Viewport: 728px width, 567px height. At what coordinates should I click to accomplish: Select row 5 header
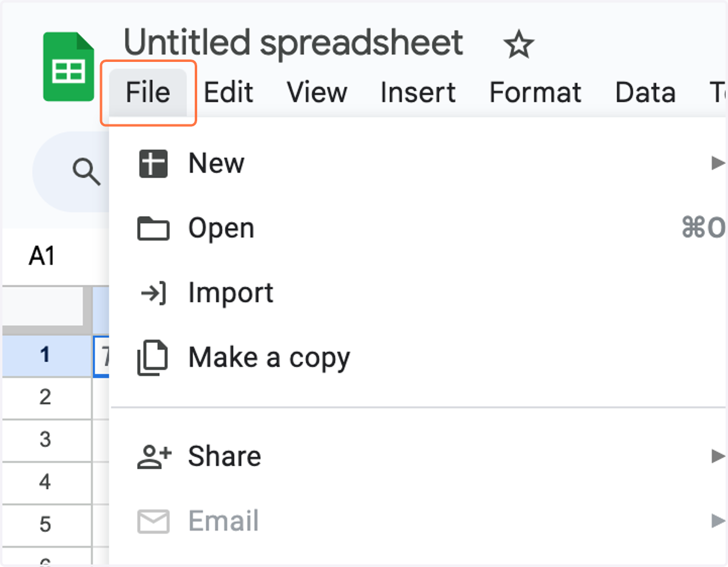click(x=46, y=525)
